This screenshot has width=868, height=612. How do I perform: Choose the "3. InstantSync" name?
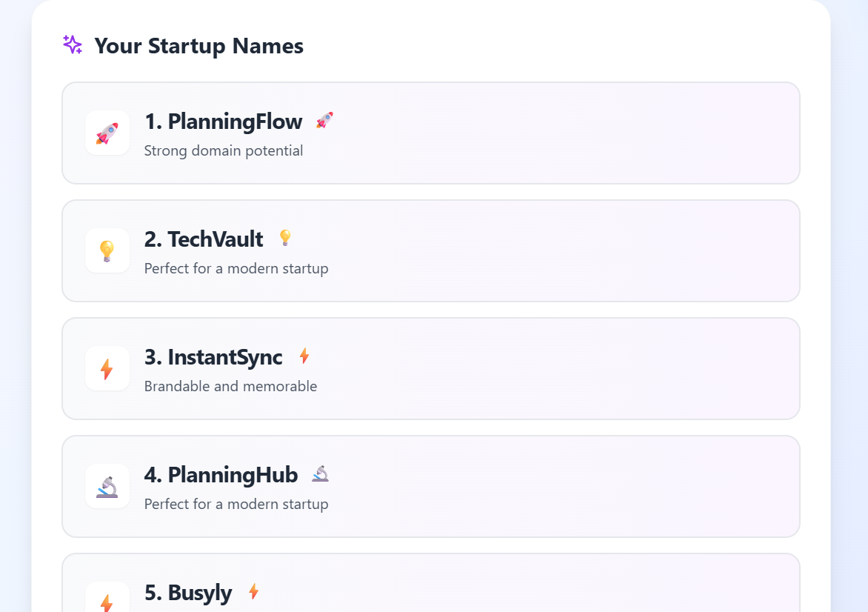point(213,357)
